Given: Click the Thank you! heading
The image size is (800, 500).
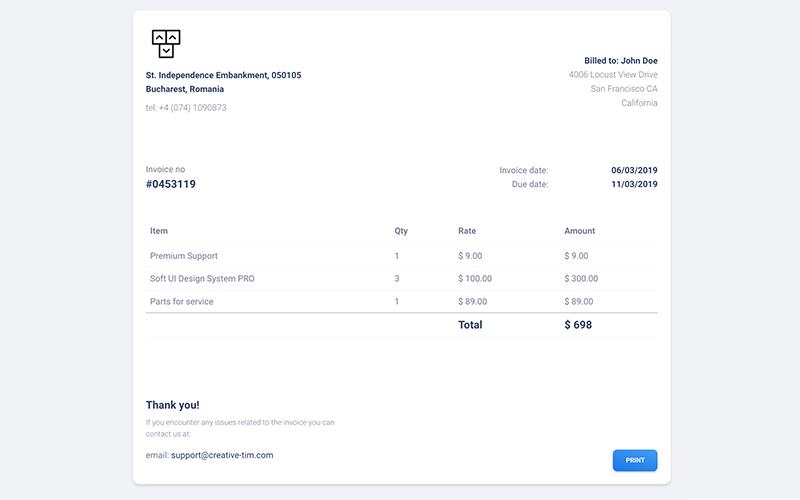Looking at the screenshot, I should tap(172, 405).
